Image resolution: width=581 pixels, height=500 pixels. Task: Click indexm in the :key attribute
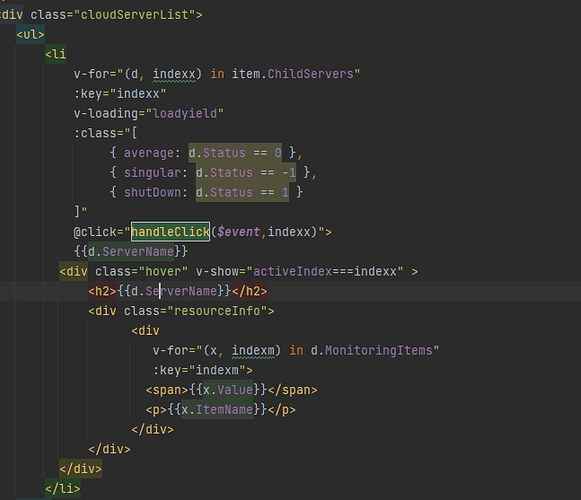click(x=217, y=370)
